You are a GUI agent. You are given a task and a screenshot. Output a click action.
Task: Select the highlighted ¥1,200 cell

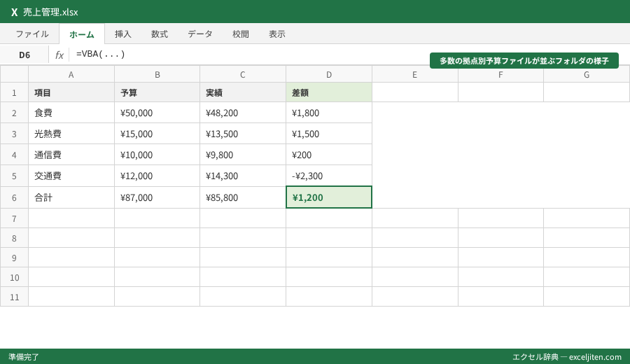pos(329,197)
